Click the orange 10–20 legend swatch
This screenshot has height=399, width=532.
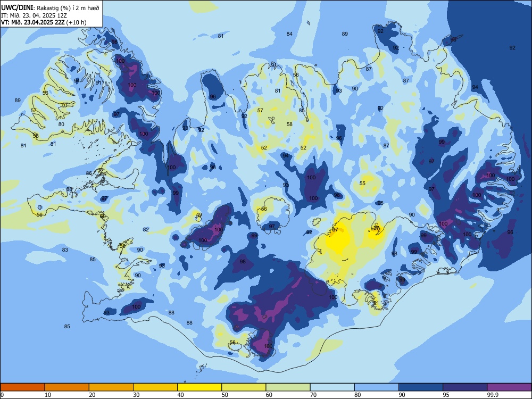click(67, 387)
